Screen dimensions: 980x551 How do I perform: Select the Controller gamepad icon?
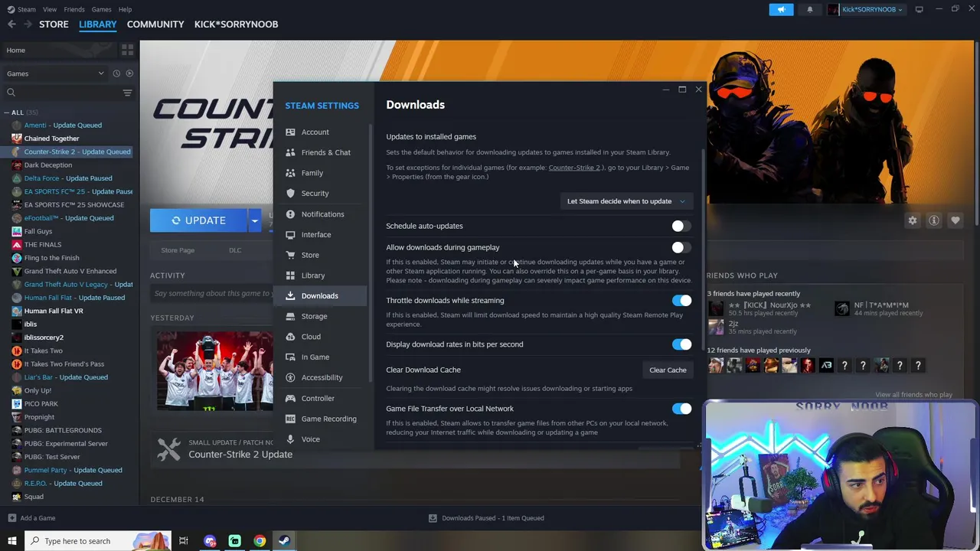click(290, 398)
